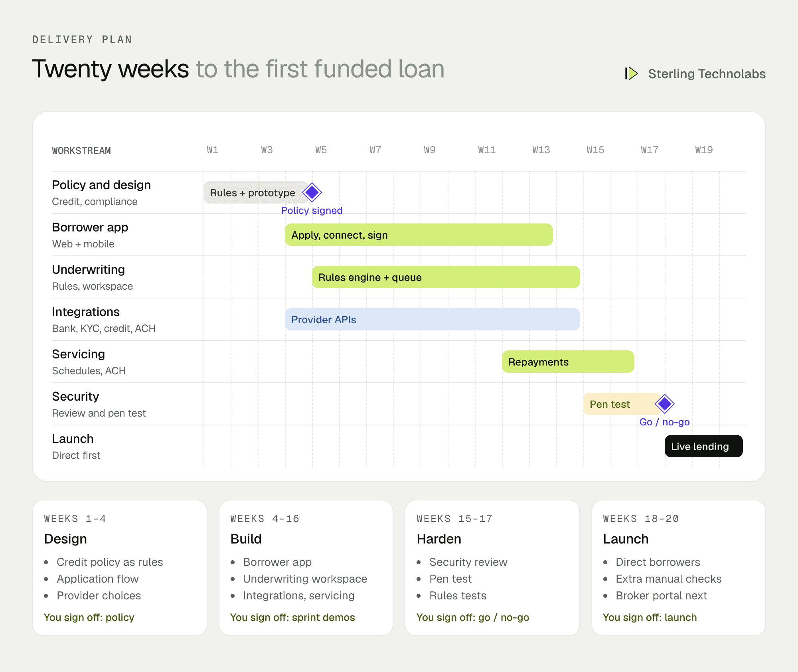Select the Integrations workstream title
The width and height of the screenshot is (798, 672).
86,312
